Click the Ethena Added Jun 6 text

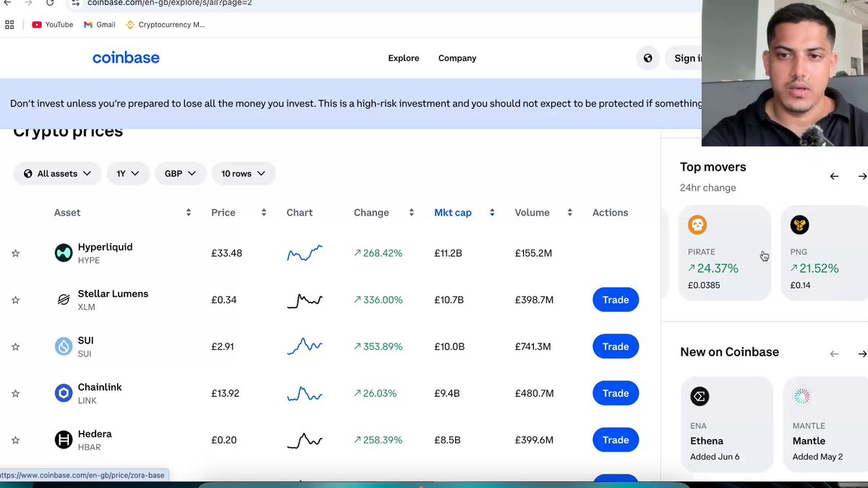[x=715, y=457]
